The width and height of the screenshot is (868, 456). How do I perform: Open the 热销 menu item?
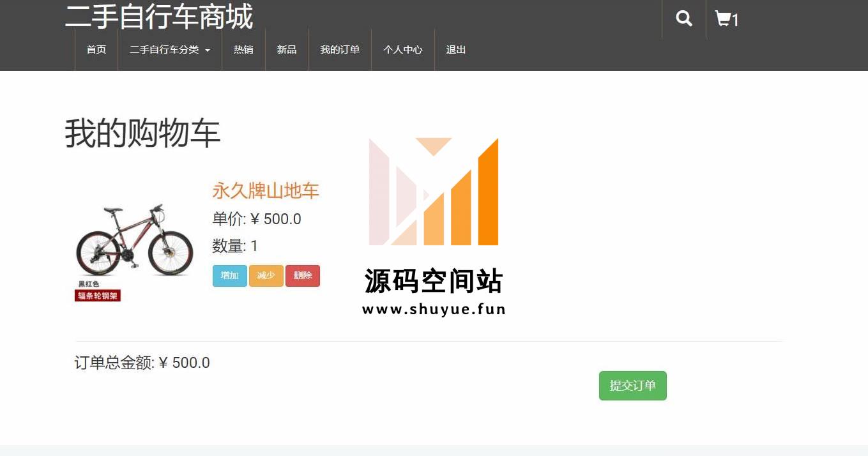pos(243,50)
